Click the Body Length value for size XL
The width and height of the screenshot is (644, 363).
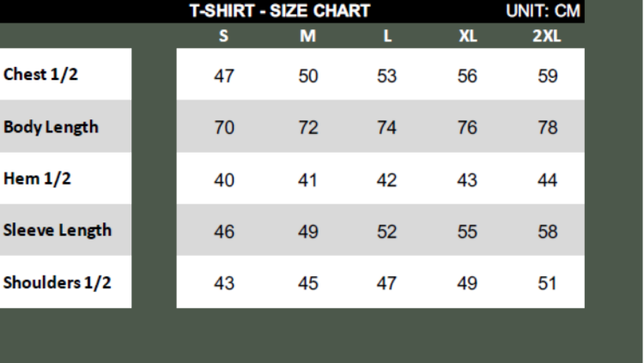coord(468,128)
